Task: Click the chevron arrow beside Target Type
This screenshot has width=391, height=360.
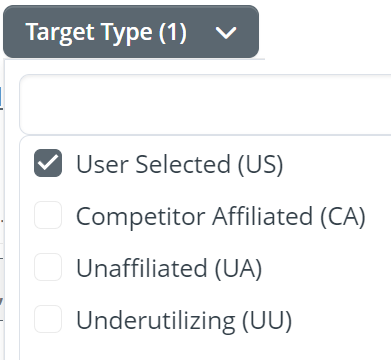Action: pyautogui.click(x=226, y=33)
